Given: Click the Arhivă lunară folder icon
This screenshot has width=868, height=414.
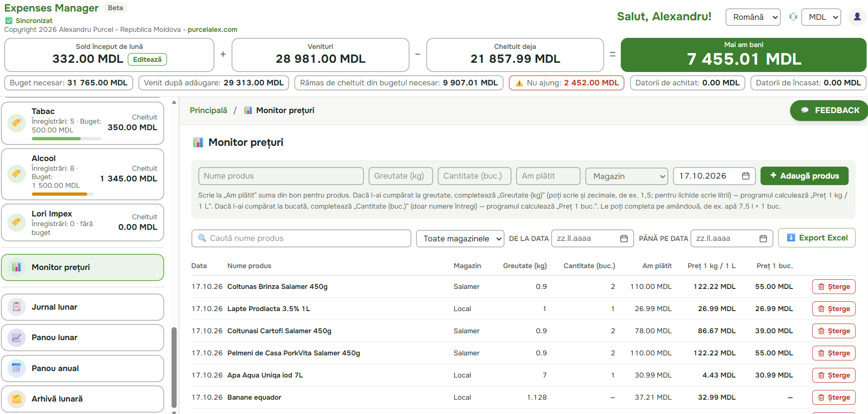Looking at the screenshot, I should [x=17, y=399].
